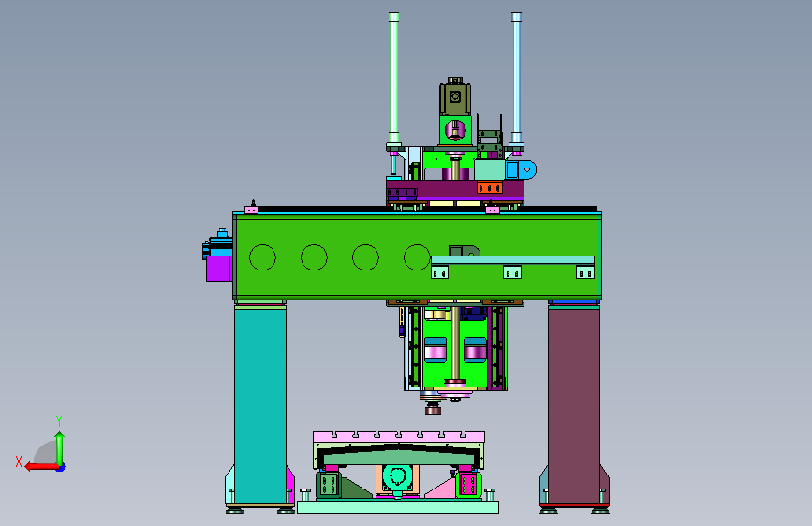Select the pink block at beam's top-left corner
This screenshot has width=812, height=526.
coord(251,210)
